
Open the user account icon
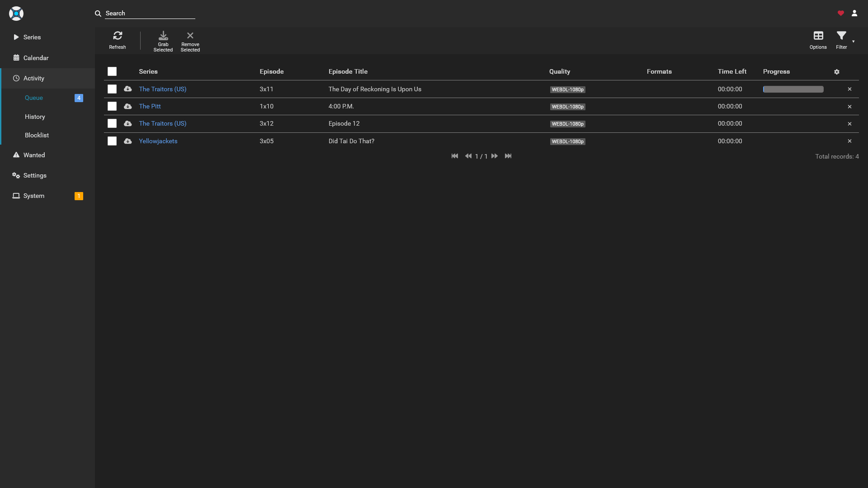(854, 14)
